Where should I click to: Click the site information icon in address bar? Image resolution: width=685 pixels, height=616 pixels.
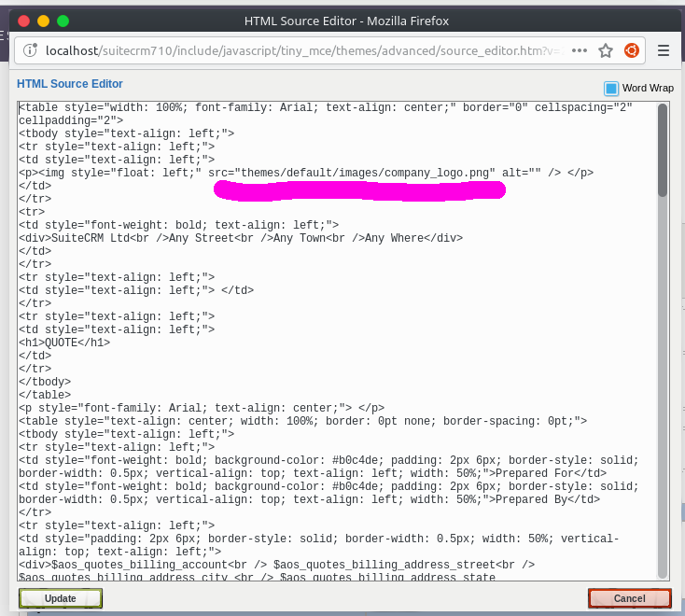point(30,50)
